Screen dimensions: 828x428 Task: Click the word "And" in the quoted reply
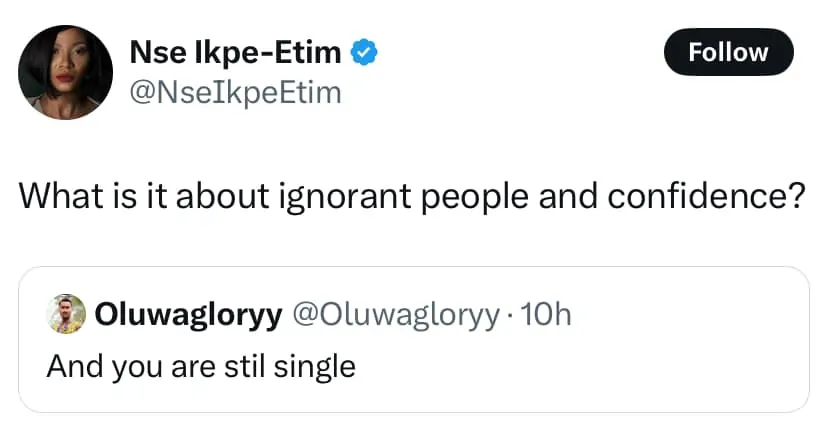pos(75,367)
